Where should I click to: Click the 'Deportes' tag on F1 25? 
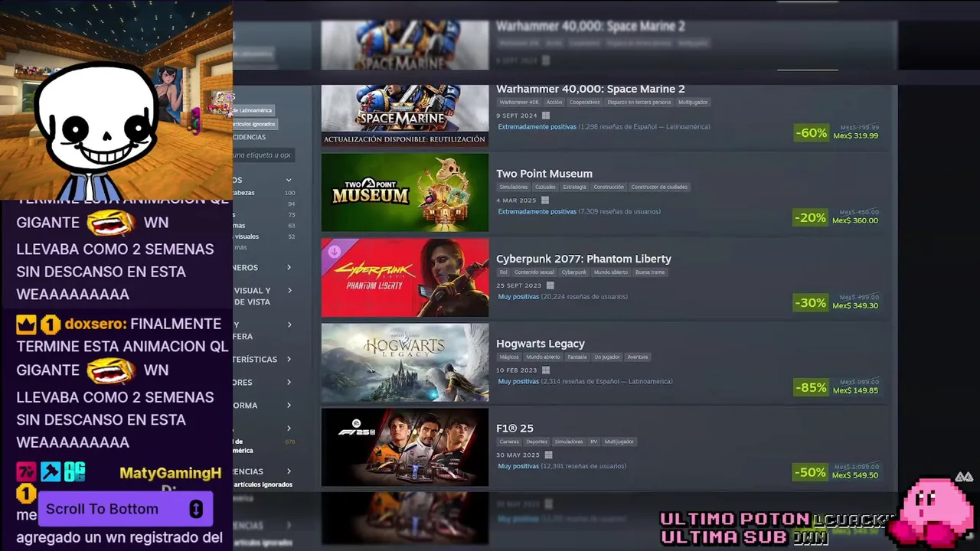[537, 442]
